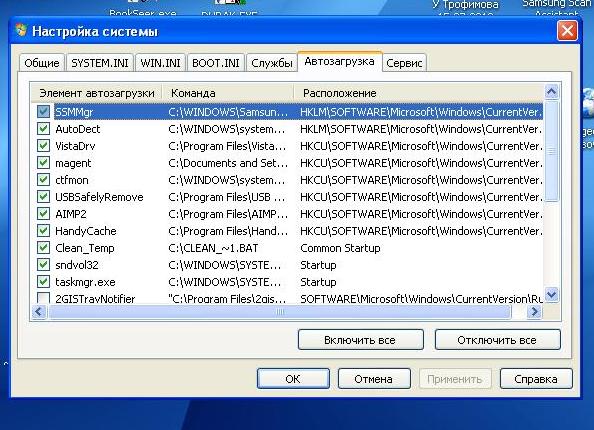Screen dimensions: 594x430
Task: Select the 2GISTrayNotifier list entry
Action: (x=95, y=299)
